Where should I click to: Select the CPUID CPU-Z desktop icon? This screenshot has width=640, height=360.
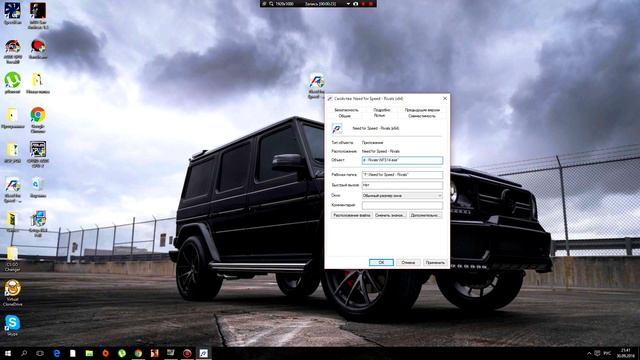pos(38,155)
